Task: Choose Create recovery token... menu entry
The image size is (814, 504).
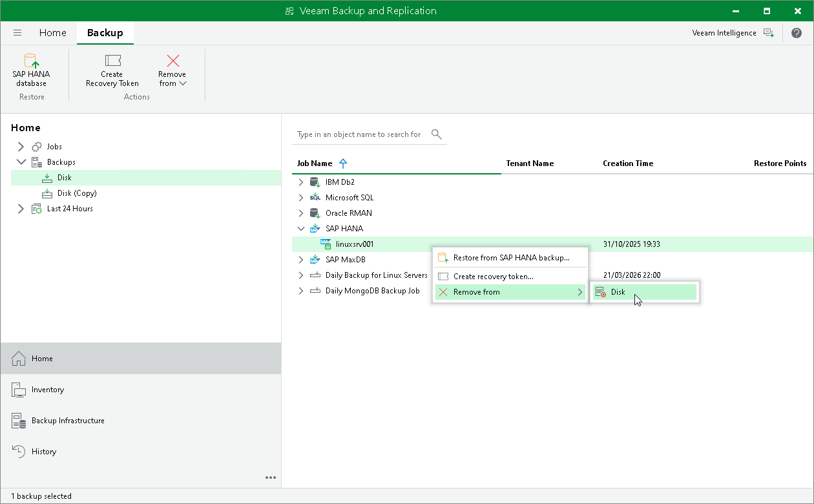Action: click(x=510, y=277)
